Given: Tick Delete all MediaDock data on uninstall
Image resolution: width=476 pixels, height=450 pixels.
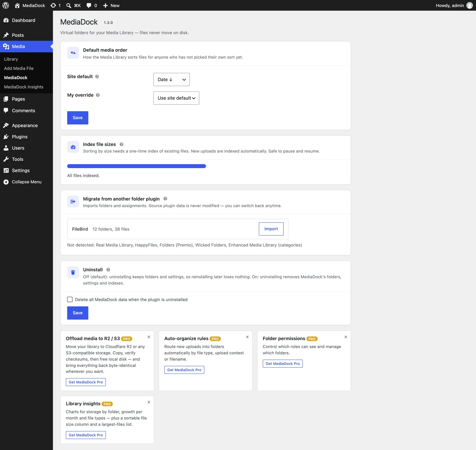Looking at the screenshot, I should [70, 299].
